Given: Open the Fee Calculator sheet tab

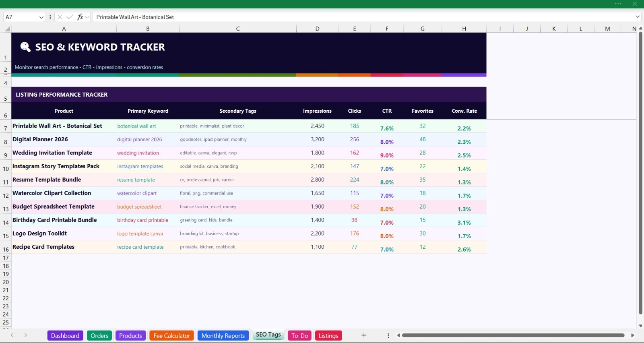Looking at the screenshot, I should pyautogui.click(x=171, y=335).
